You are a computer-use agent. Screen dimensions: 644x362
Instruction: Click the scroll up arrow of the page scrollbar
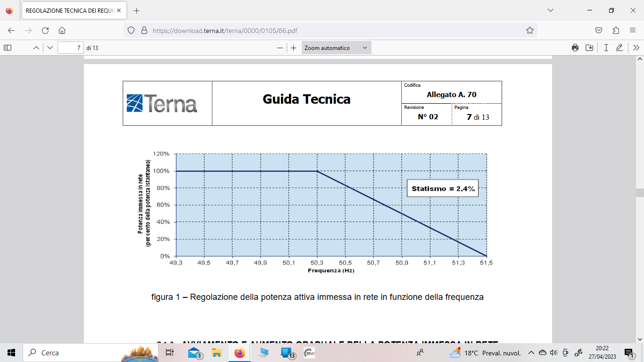(x=640, y=59)
